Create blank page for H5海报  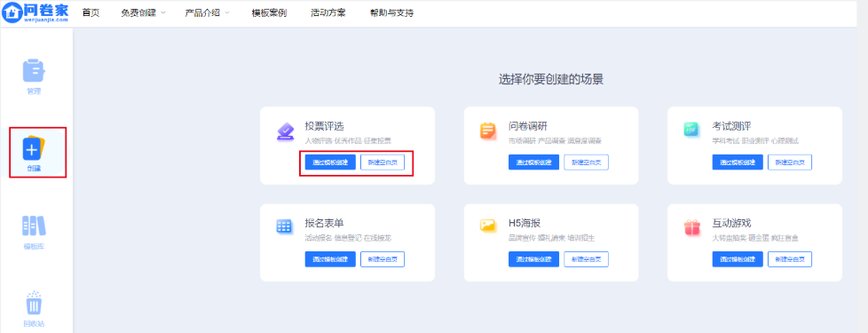[x=587, y=259]
